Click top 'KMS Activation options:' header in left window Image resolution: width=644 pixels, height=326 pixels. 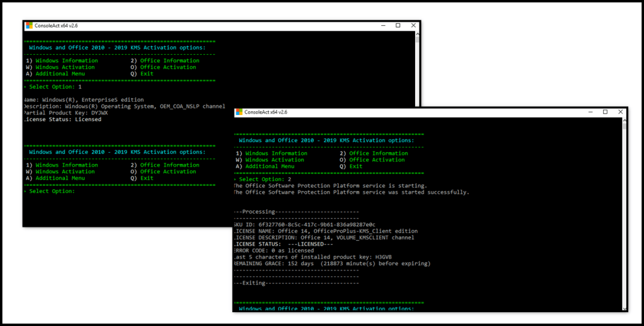[117, 48]
